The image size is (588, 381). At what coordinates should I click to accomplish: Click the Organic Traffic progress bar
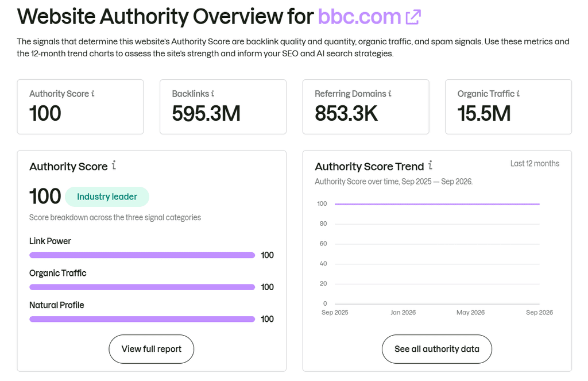tap(142, 287)
